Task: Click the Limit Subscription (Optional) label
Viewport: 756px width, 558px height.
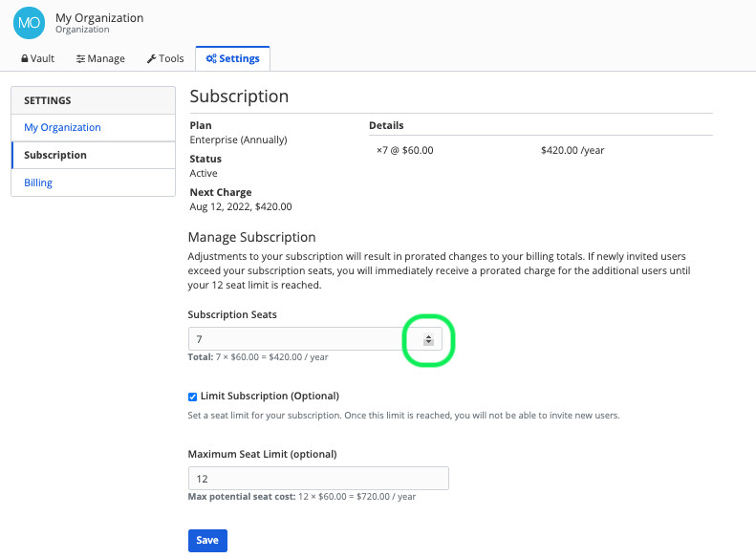Action: click(x=270, y=396)
